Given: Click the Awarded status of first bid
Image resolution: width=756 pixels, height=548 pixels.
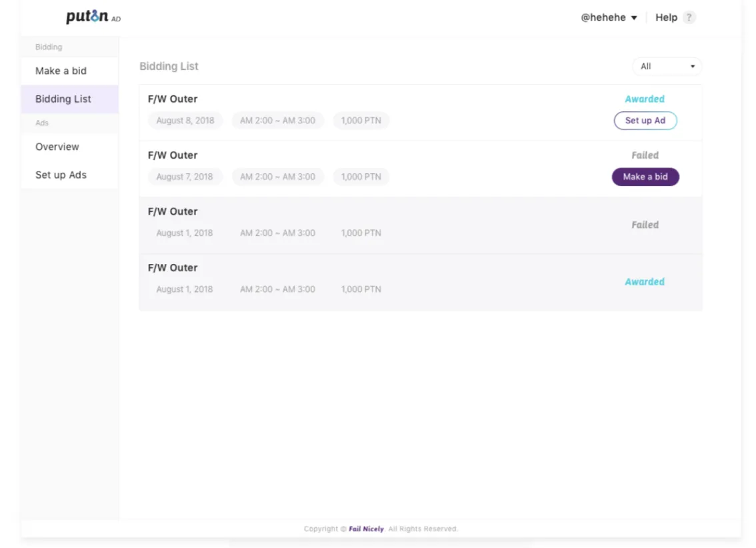Looking at the screenshot, I should pos(645,99).
